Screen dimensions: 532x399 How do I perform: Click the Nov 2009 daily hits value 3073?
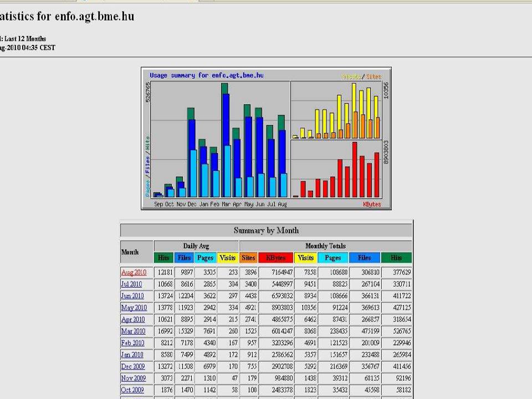[x=167, y=378]
